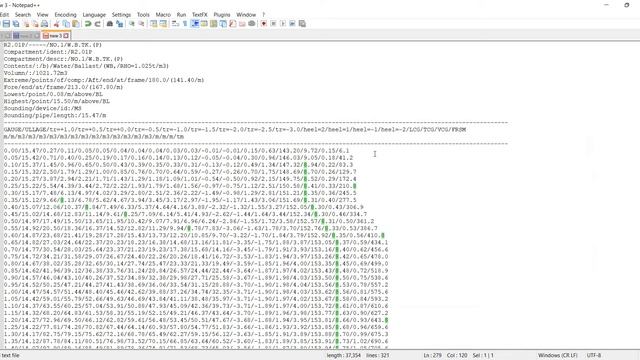Open the Search menu
Viewport: 640px width, 360px height.
click(x=23, y=15)
